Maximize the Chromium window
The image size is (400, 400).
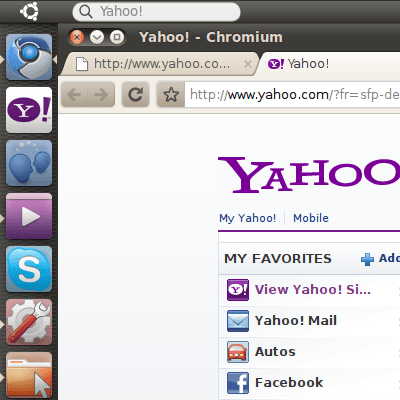[117, 37]
